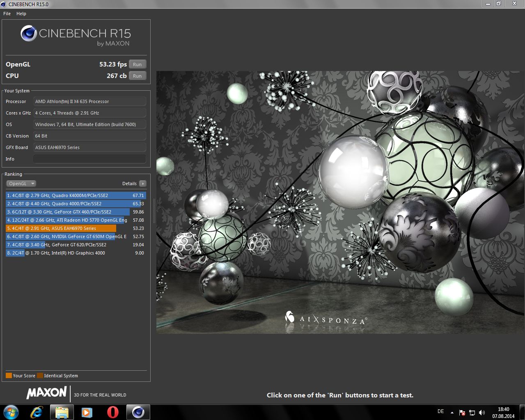Click the Cinebench R15 logo icon
This screenshot has height=420, width=525.
[29, 34]
